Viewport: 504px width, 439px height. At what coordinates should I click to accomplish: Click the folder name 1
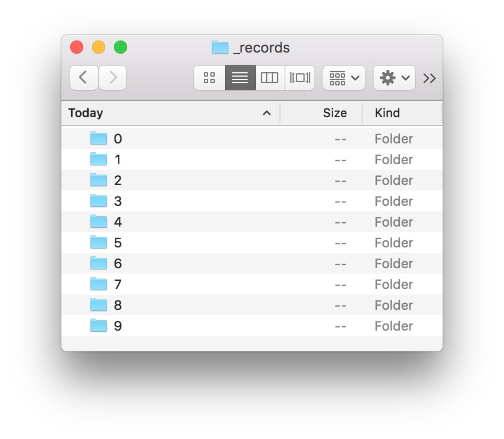118,160
